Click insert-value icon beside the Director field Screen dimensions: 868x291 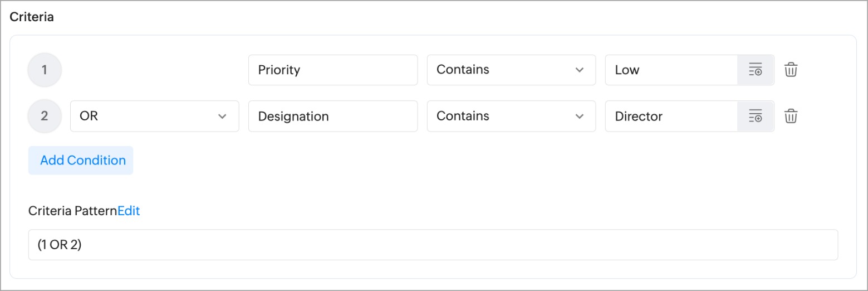click(x=755, y=117)
